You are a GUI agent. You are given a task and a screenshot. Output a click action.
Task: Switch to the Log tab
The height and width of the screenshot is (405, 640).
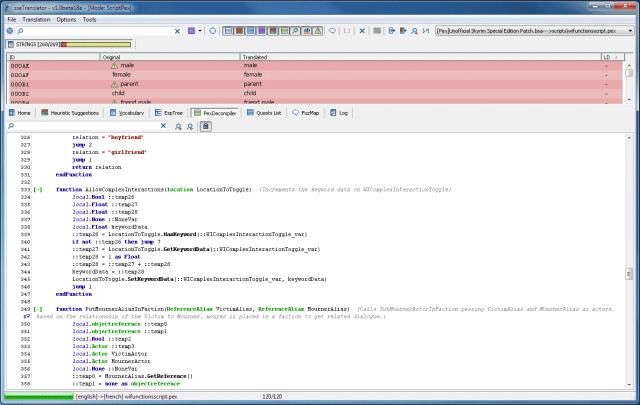pyautogui.click(x=339, y=113)
